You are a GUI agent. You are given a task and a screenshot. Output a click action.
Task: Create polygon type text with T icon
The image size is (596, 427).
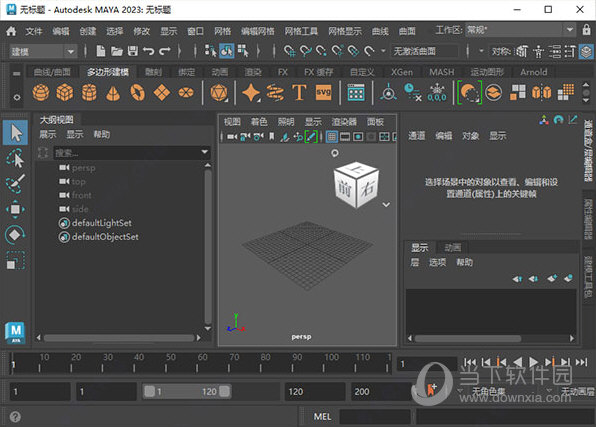point(299,92)
